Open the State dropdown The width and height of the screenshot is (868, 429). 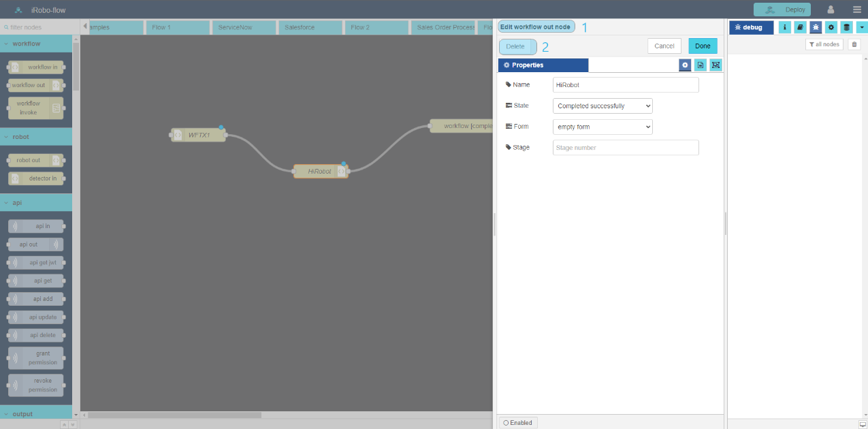click(602, 106)
